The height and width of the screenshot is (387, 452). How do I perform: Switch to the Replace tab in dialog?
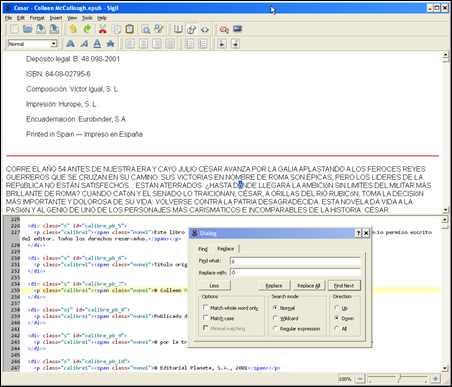226,249
